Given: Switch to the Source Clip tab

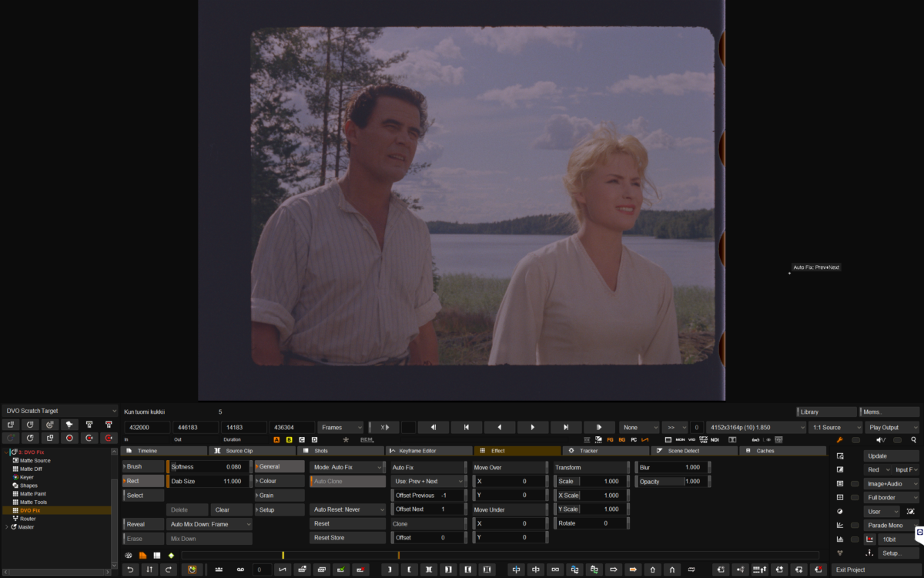Looking at the screenshot, I should tap(252, 451).
